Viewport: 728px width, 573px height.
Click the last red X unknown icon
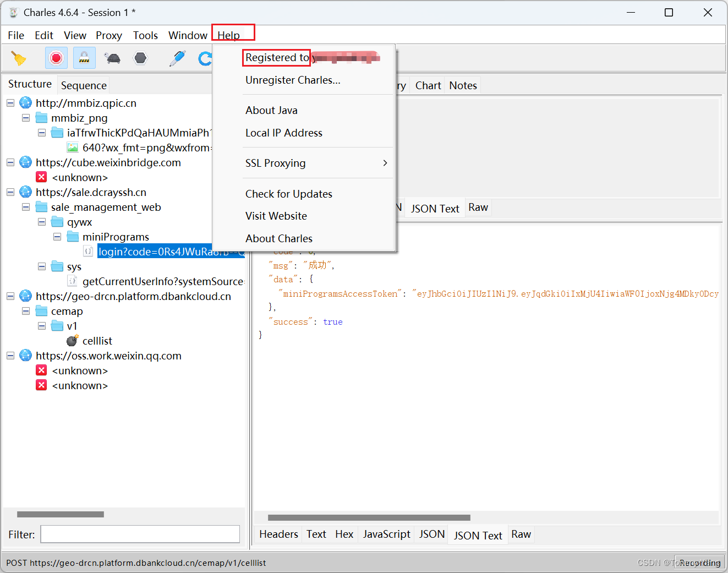(x=41, y=385)
